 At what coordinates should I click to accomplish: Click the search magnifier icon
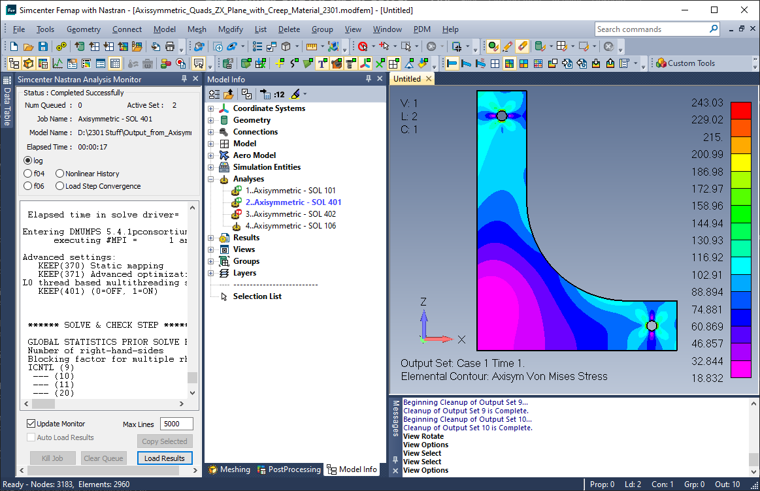pos(713,29)
